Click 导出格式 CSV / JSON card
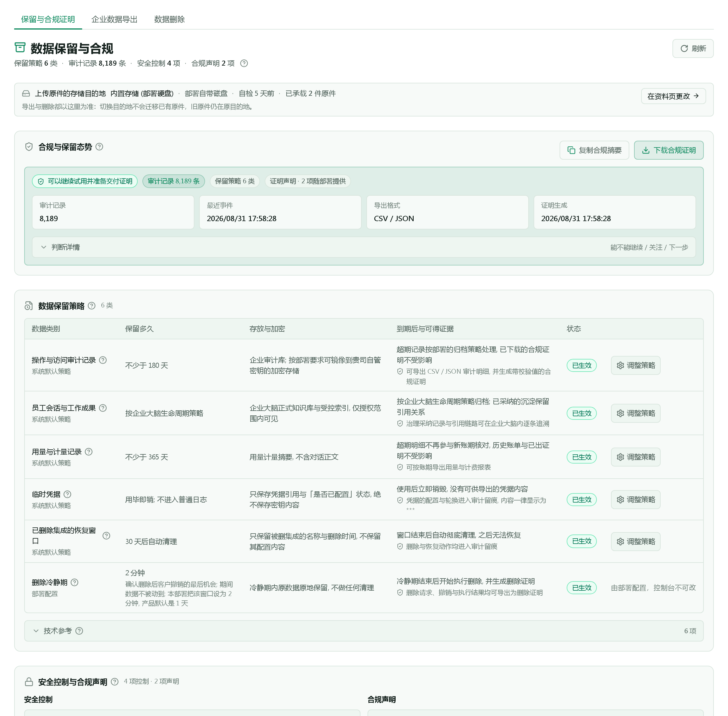728x716 pixels. point(447,212)
